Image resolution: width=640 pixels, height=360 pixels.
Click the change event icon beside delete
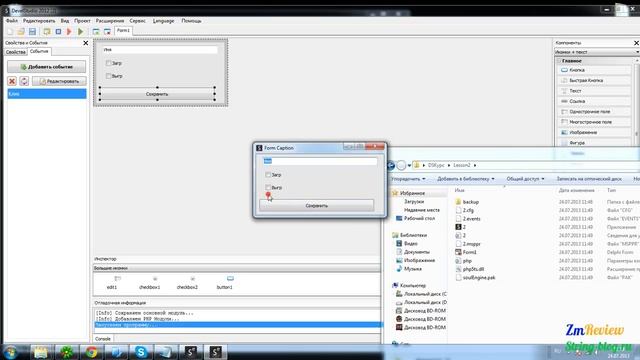coord(24,81)
